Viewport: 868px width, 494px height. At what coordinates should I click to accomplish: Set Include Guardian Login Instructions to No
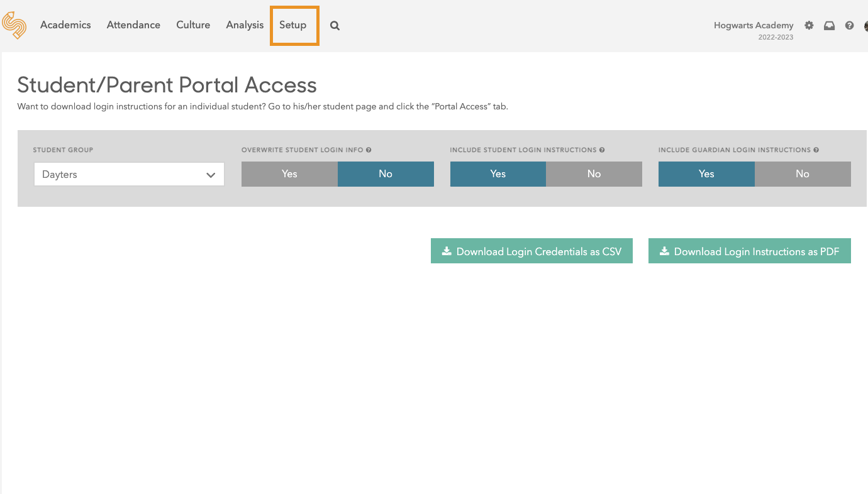coord(802,174)
